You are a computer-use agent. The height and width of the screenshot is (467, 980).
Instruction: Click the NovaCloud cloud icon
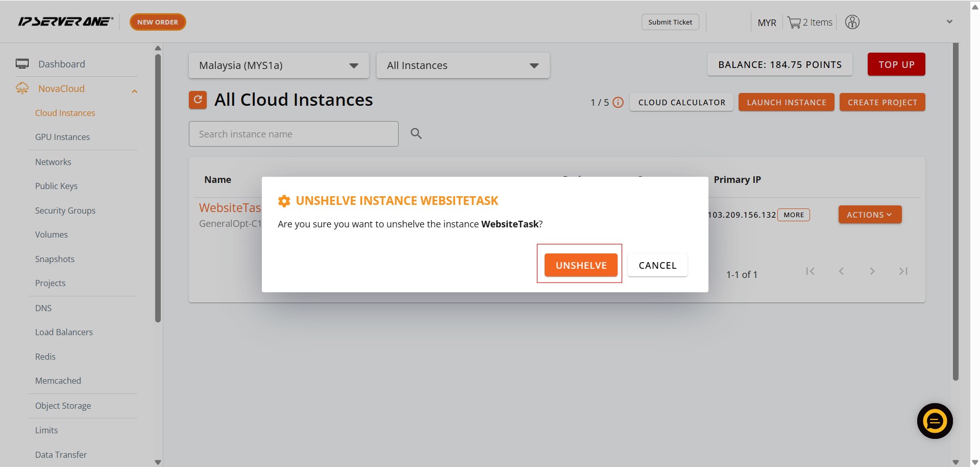(x=22, y=88)
